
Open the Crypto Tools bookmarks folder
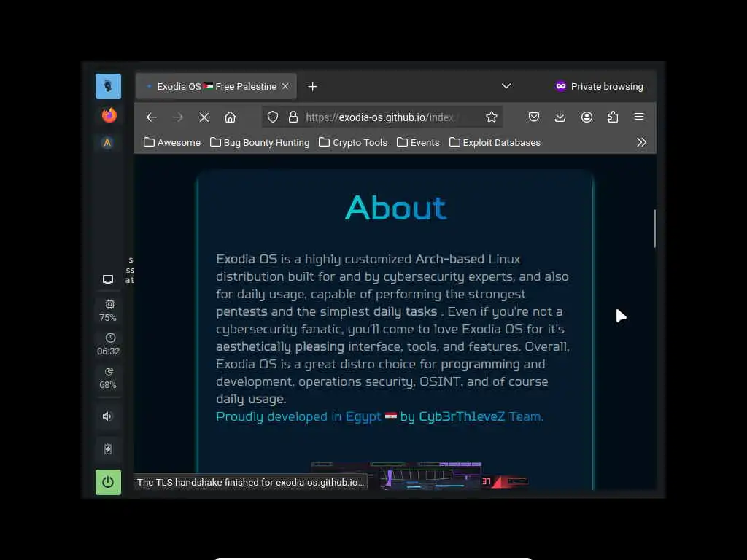[353, 142]
